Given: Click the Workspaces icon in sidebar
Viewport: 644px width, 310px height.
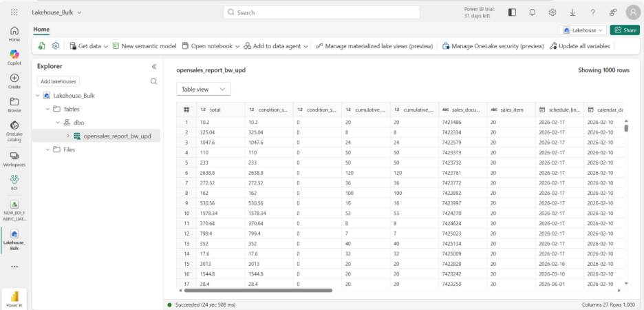Looking at the screenshot, I should [14, 159].
